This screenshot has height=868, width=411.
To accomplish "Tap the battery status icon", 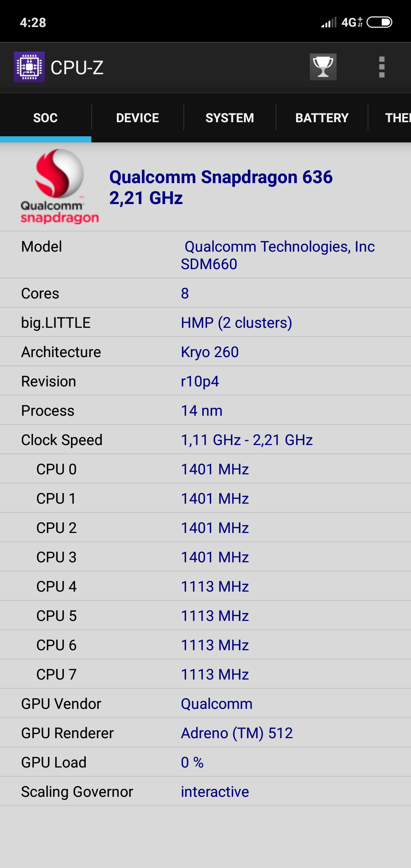I will [x=379, y=22].
